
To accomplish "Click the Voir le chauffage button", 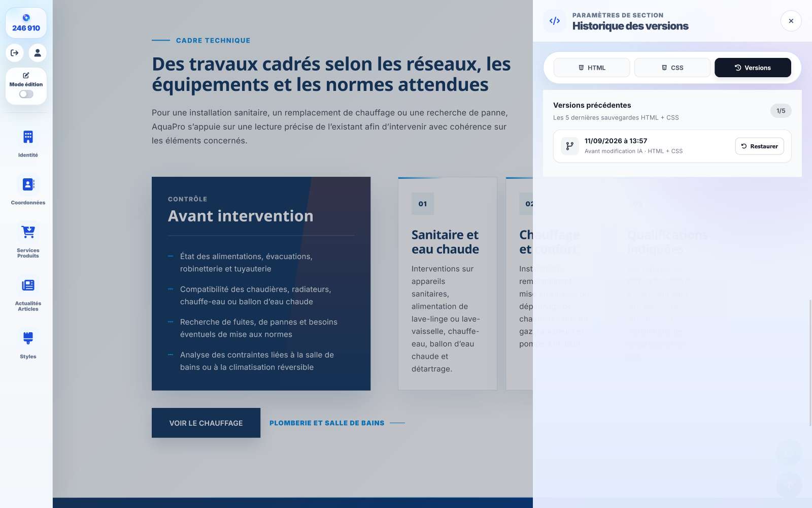I will (x=206, y=423).
